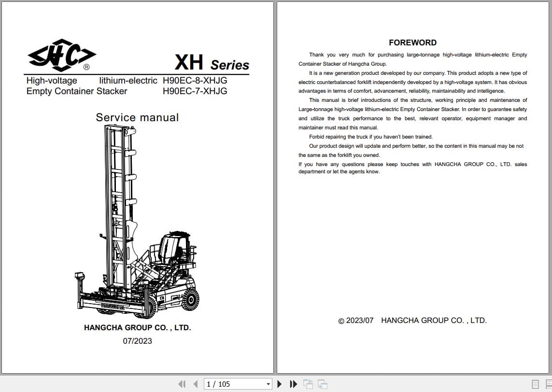Go to the first page

[x=182, y=384]
